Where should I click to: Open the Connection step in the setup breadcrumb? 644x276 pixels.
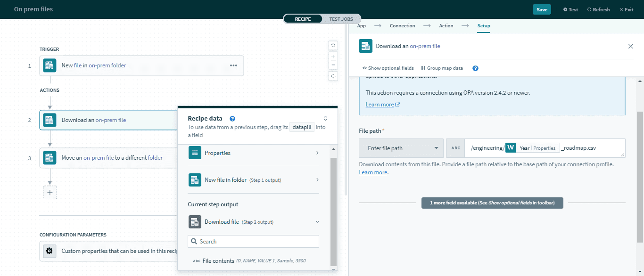pos(402,25)
